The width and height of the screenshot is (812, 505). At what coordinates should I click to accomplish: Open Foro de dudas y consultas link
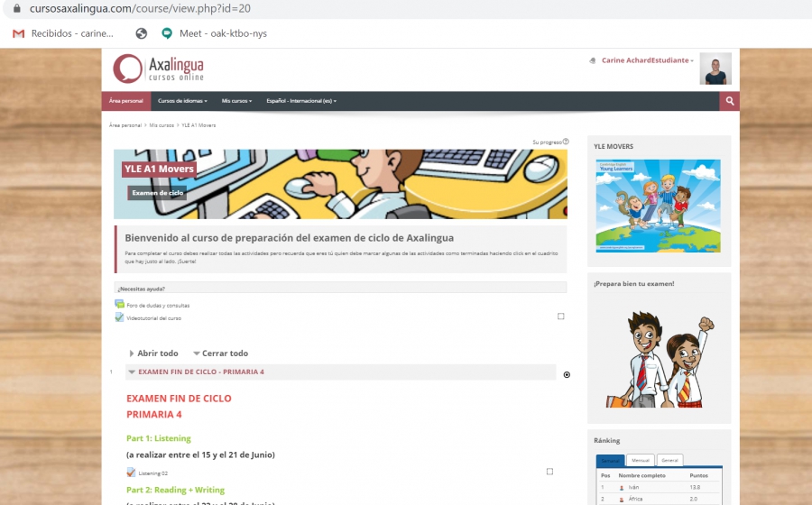158,306
